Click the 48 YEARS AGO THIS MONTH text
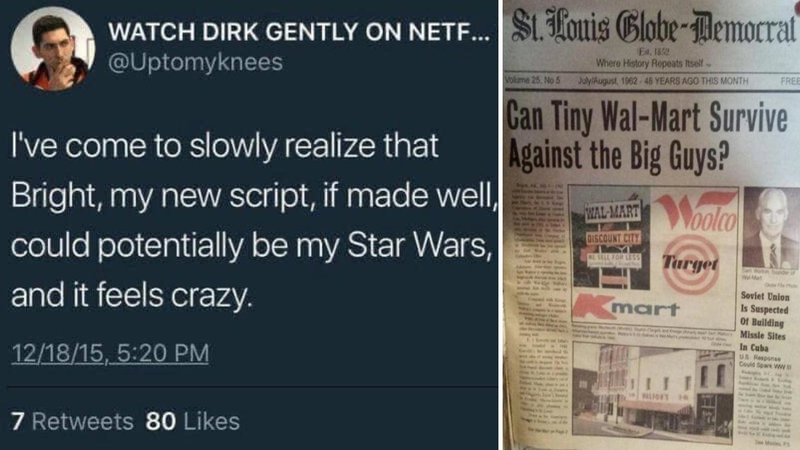 click(695, 81)
